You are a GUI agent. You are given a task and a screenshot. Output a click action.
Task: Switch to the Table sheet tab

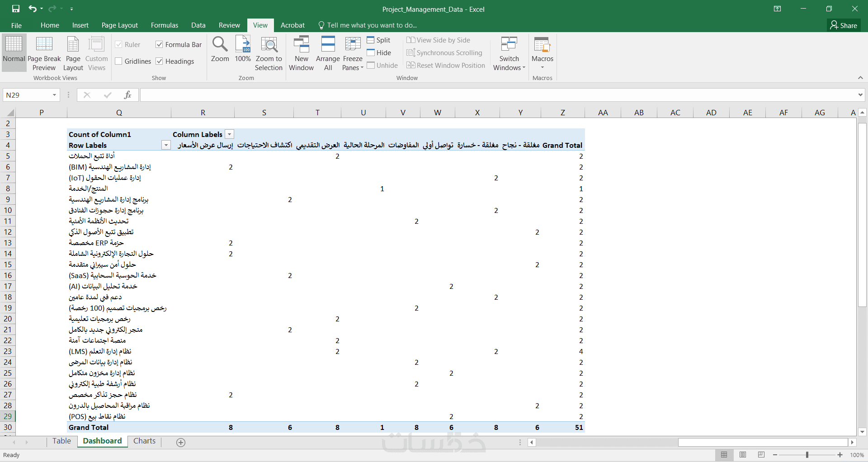coord(61,441)
